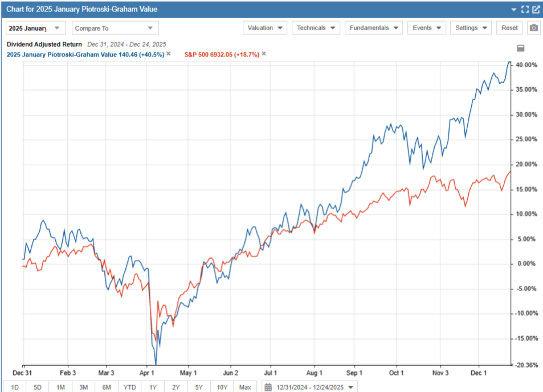Select the Max time range
Image resolution: width=543 pixels, height=392 pixels.
click(x=245, y=387)
